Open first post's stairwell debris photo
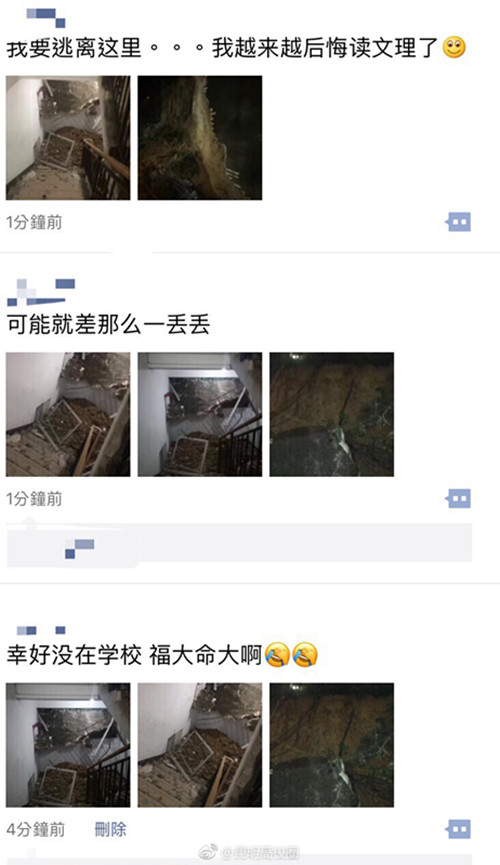Image resolution: width=500 pixels, height=865 pixels. coord(68,138)
